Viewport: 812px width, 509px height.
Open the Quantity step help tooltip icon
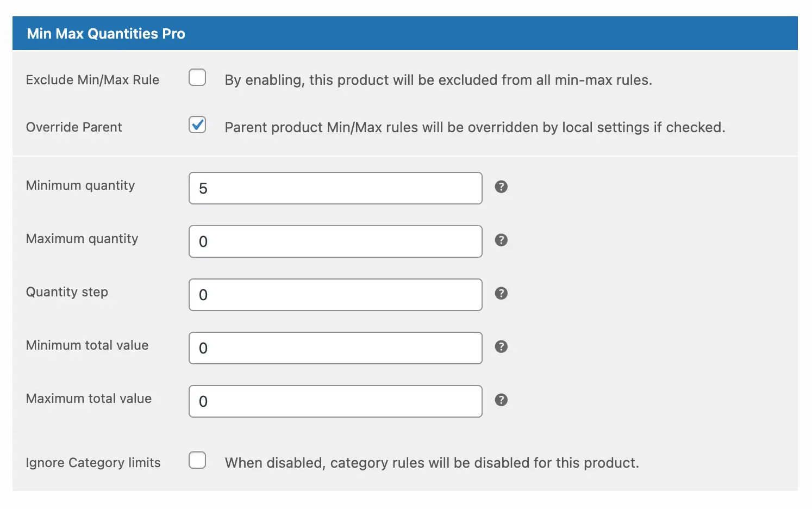point(501,294)
